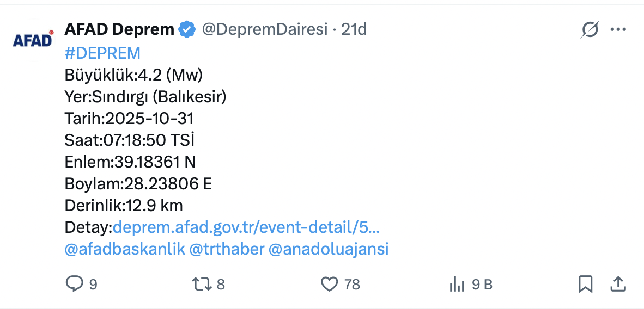Open the repost arrows menu
The width and height of the screenshot is (644, 309).
(x=202, y=283)
